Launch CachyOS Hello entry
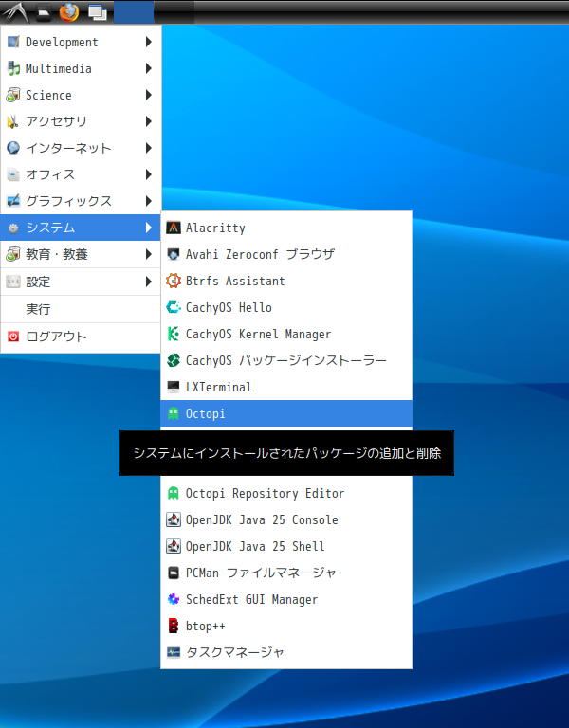Screen dimensions: 569x728 tap(286, 307)
